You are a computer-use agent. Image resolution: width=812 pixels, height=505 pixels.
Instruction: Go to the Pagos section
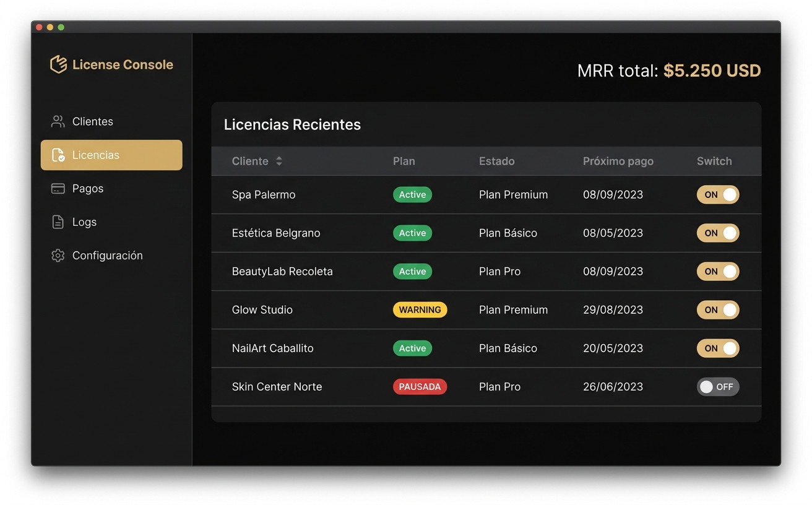pos(111,188)
